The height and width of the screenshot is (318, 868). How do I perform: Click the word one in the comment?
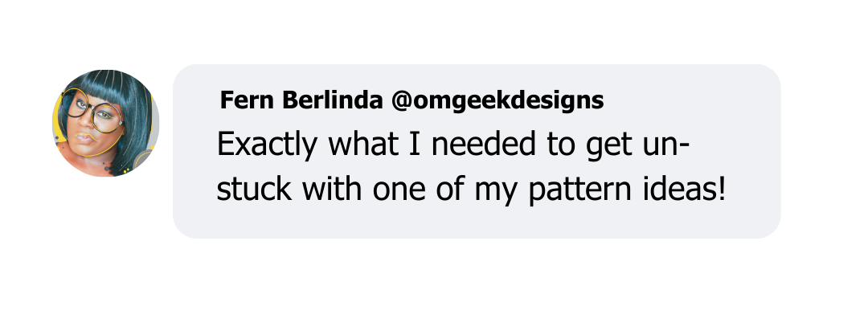point(400,190)
